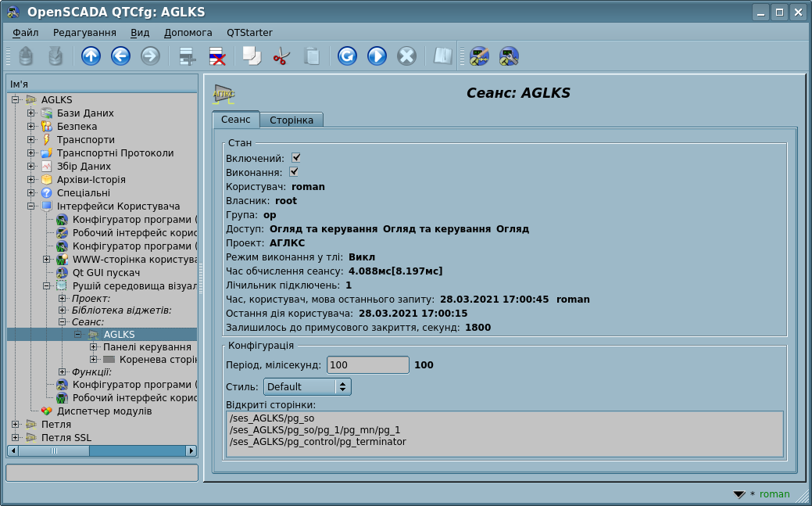Expand the WWW-сторінка користувача node
The height and width of the screenshot is (506, 812).
(x=47, y=259)
